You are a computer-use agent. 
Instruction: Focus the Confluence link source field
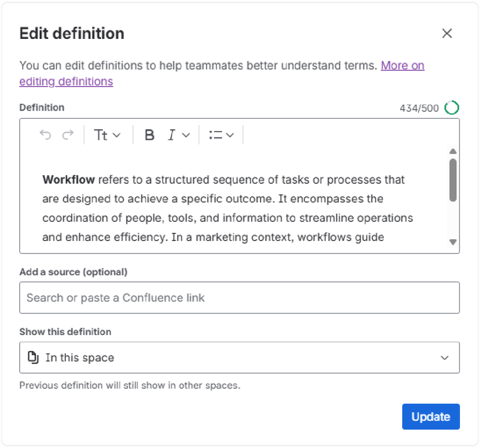tap(239, 298)
